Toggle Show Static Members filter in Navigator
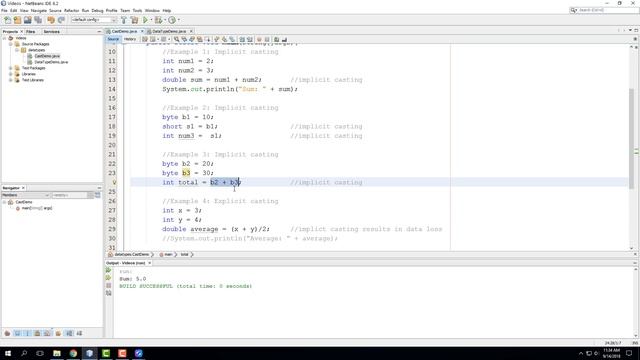The height and width of the screenshot is (360, 640). tap(27, 333)
